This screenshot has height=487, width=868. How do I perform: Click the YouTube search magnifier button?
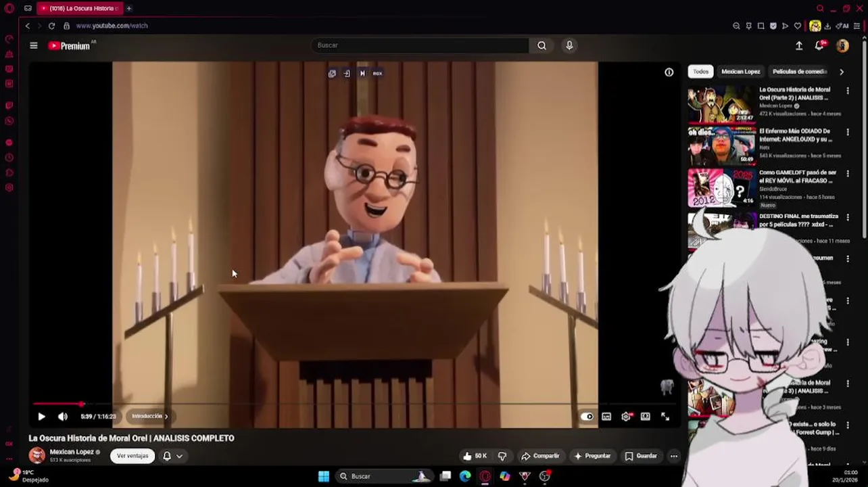pos(541,45)
